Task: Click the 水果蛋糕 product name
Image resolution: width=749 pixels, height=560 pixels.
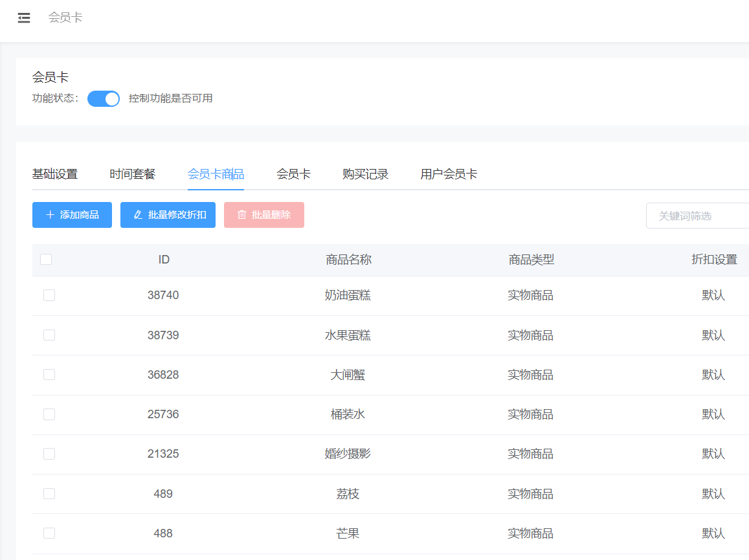Action: (348, 335)
